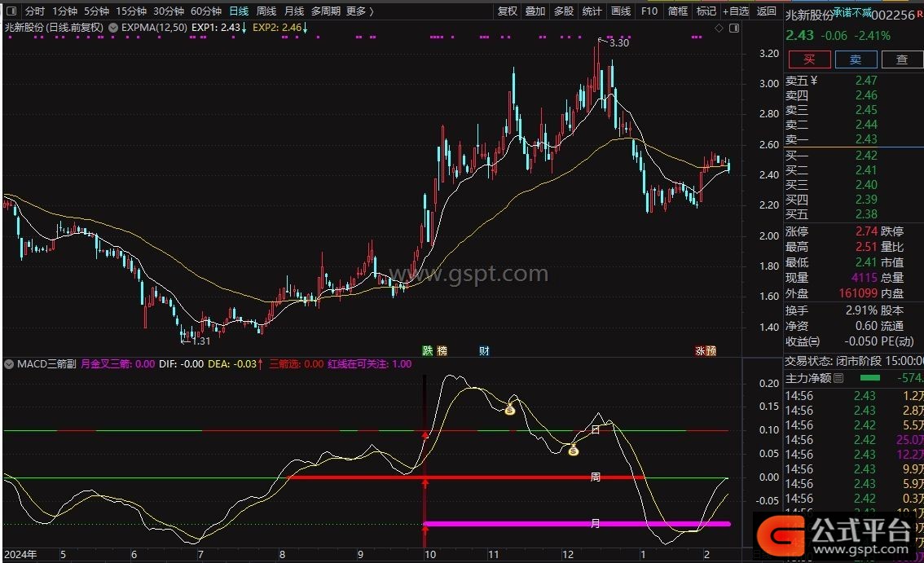Click the 叠加 overlay button

click(x=535, y=11)
